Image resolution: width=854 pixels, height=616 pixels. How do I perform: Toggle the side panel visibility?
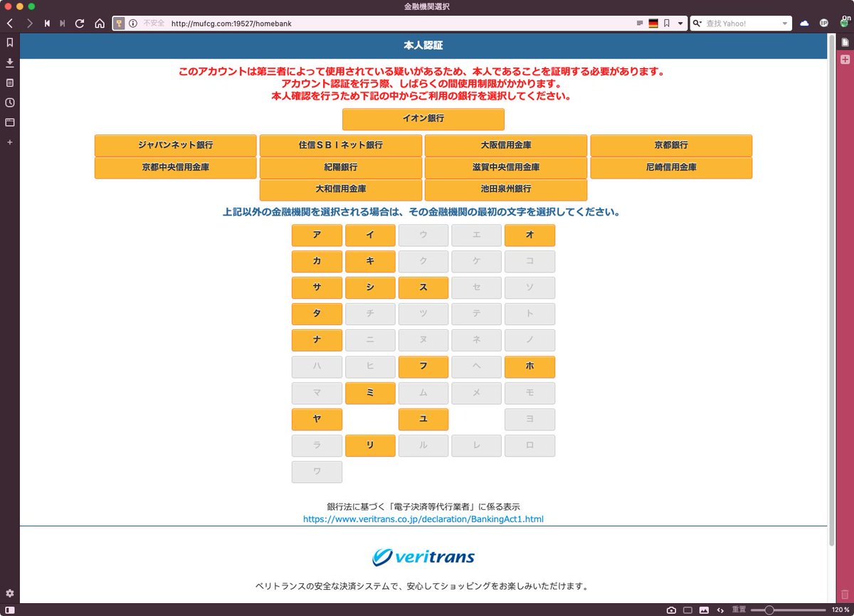tap(10, 610)
